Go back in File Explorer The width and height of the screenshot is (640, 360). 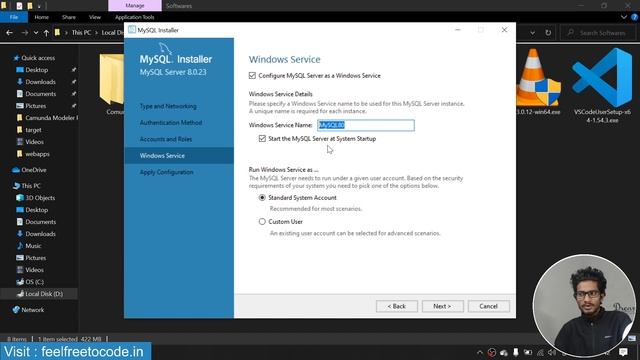coord(9,33)
